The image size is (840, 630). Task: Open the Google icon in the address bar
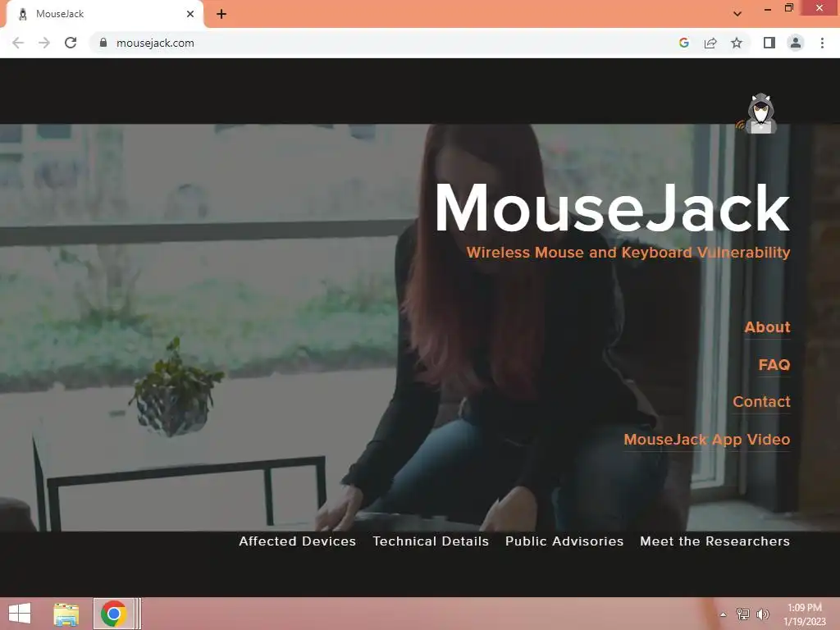[x=683, y=43]
